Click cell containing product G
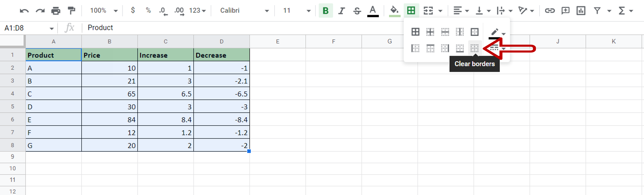Image resolution: width=644 pixels, height=195 pixels. [x=53, y=145]
